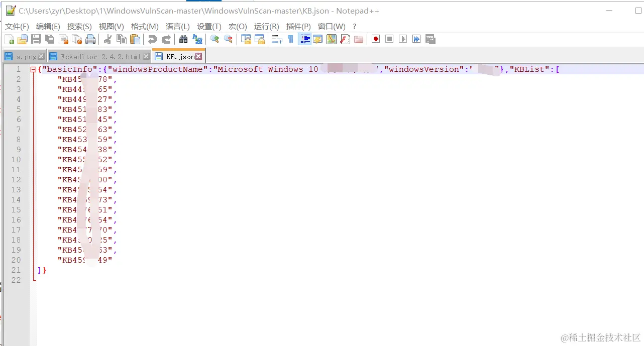The width and height of the screenshot is (644, 346).
Task: Close the KB.json tab
Action: [x=198, y=56]
